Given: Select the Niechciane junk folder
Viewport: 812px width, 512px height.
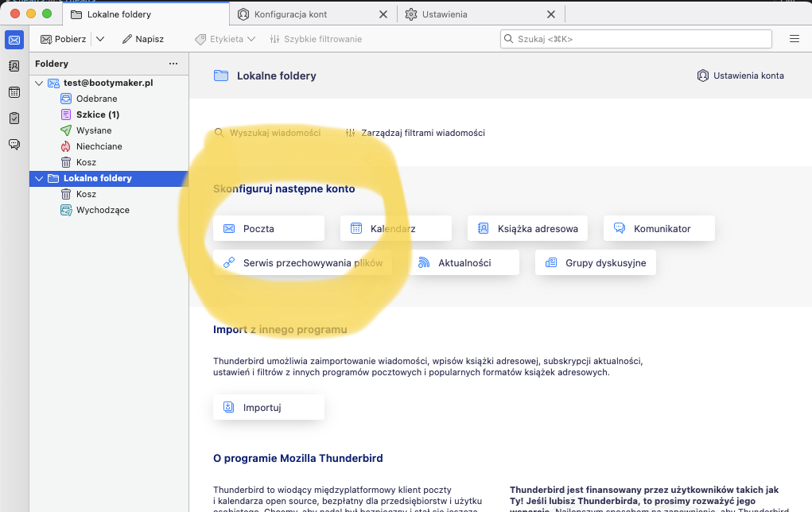Looking at the screenshot, I should (x=99, y=146).
